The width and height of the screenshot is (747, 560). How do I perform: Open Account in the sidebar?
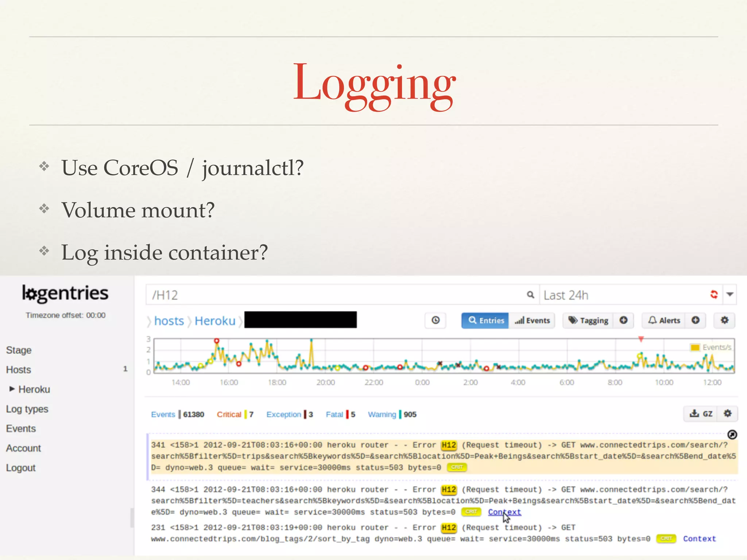[23, 448]
